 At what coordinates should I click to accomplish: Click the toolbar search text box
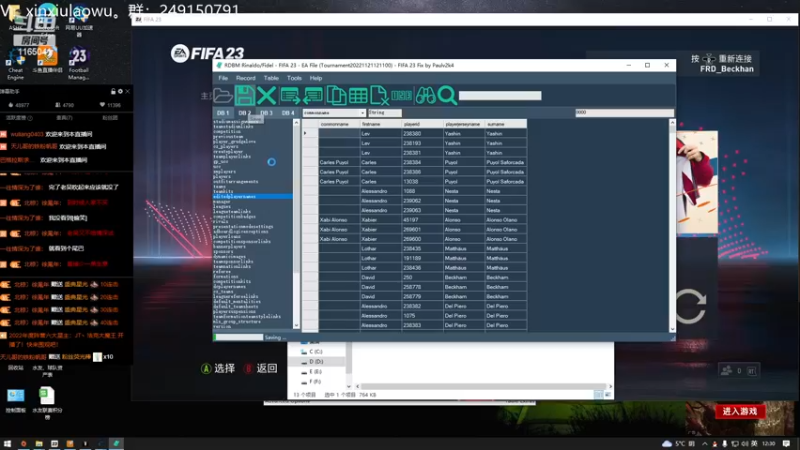pos(500,95)
